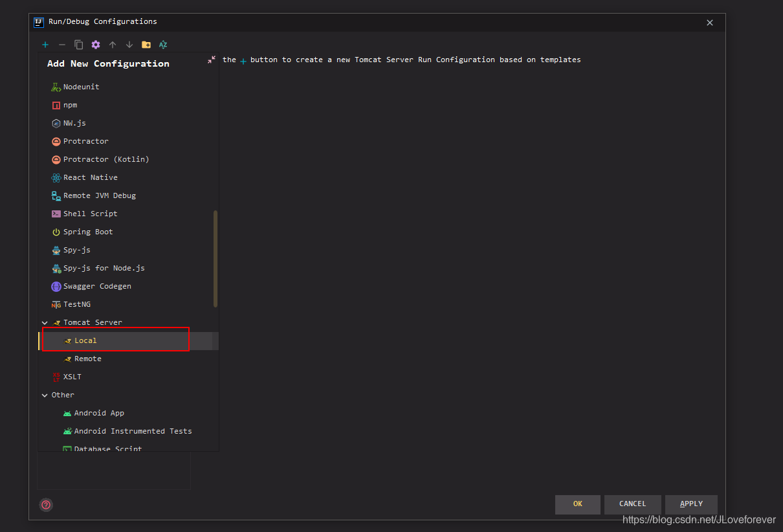
Task: Click the OK button
Action: click(578, 504)
